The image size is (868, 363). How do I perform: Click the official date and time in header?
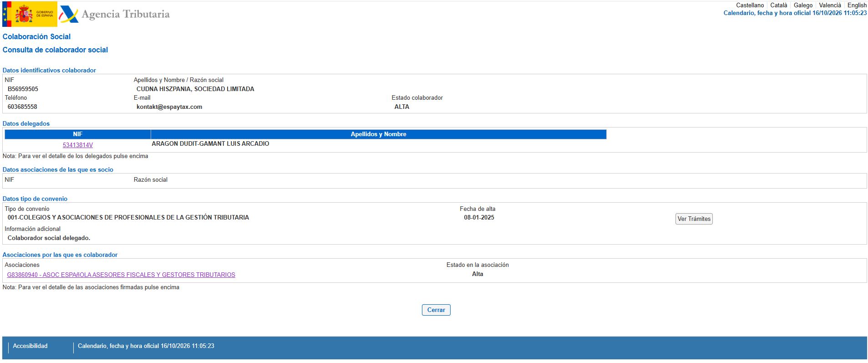[795, 13]
